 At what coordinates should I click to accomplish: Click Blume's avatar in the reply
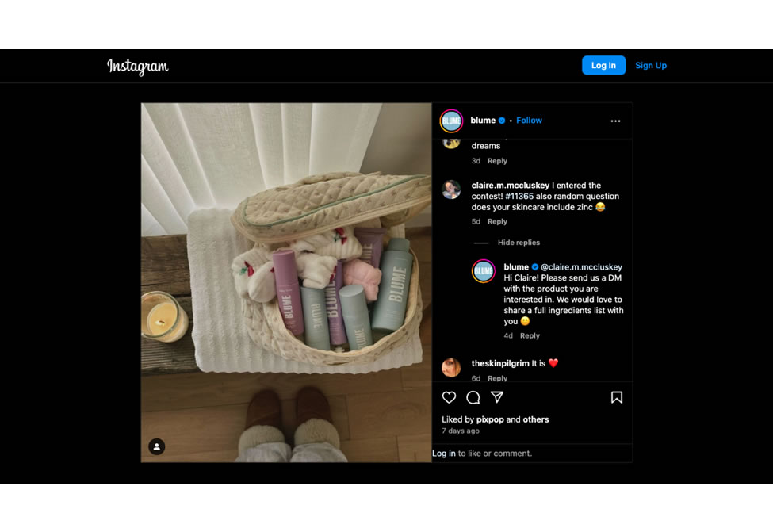pos(484,271)
